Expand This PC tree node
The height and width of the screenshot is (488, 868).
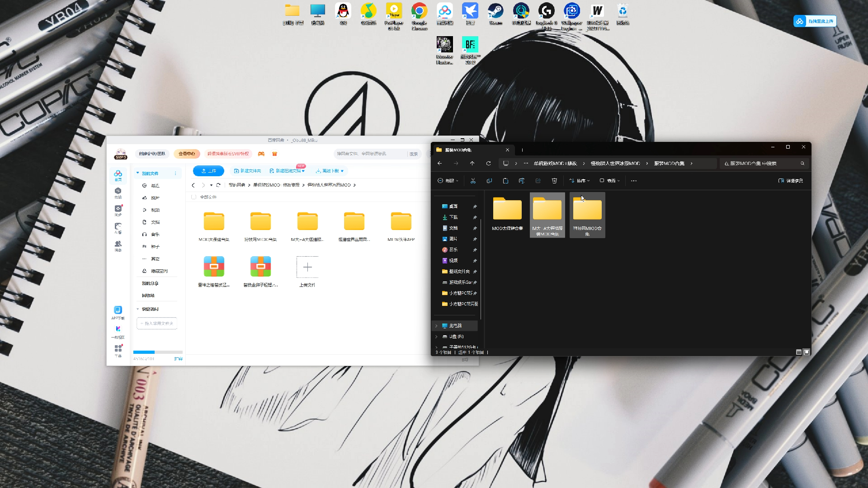click(x=436, y=326)
